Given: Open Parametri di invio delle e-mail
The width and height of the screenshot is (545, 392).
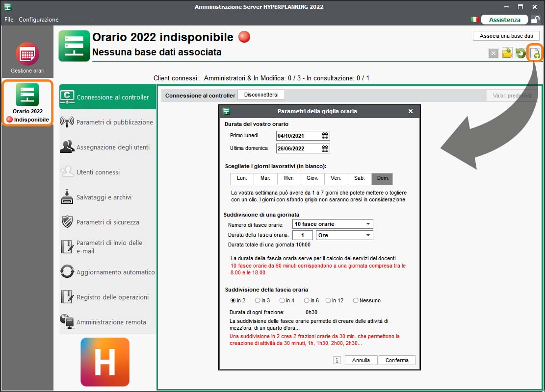Looking at the screenshot, I should pos(107,247).
